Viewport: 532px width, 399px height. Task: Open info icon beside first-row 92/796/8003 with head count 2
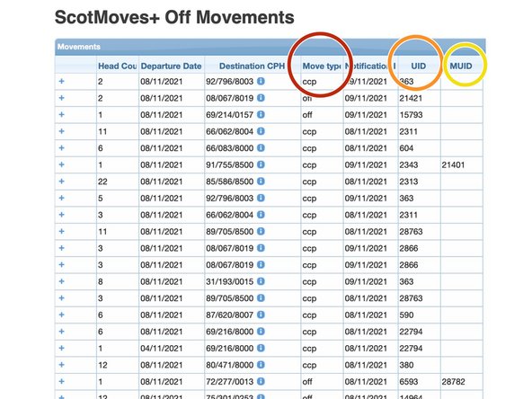click(261, 81)
